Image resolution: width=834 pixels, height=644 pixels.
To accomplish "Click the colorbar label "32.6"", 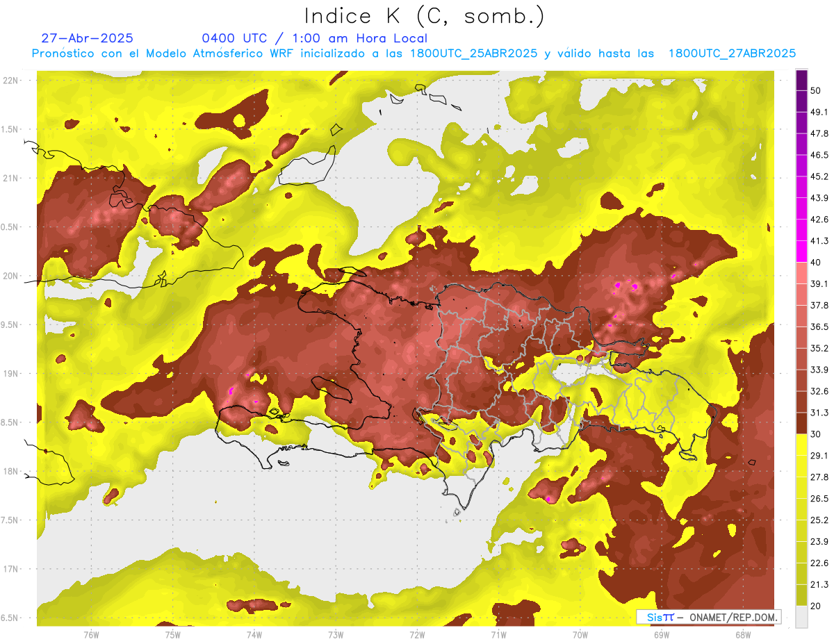I will [819, 391].
